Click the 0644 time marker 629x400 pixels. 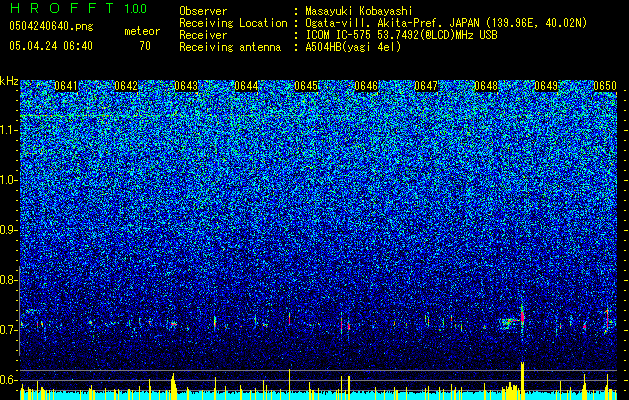coord(246,86)
